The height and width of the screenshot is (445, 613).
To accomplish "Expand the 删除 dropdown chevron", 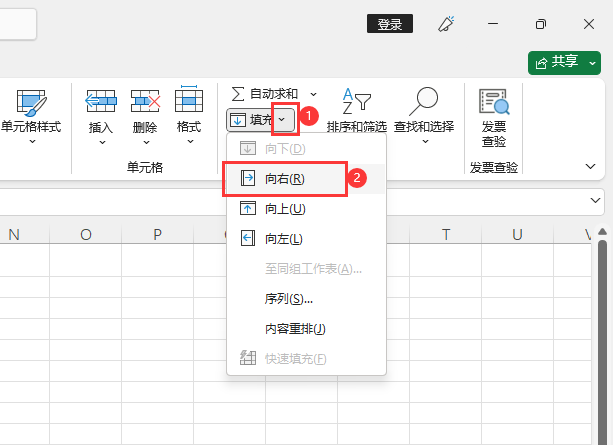I will tap(146, 143).
